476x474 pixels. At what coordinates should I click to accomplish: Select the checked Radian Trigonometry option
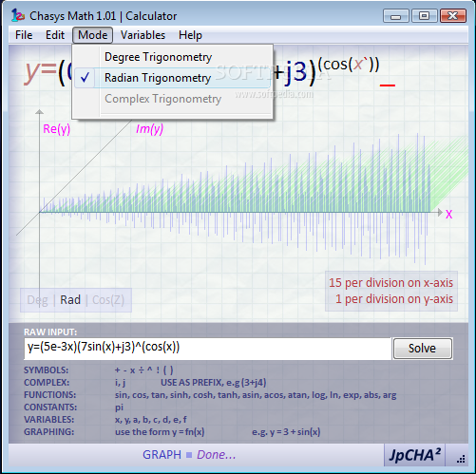173,78
